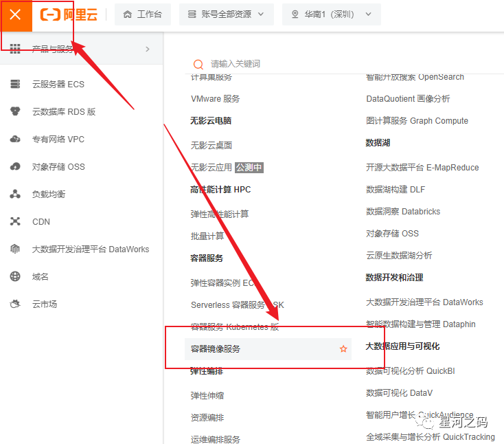Open CDN from sidebar

[41, 222]
